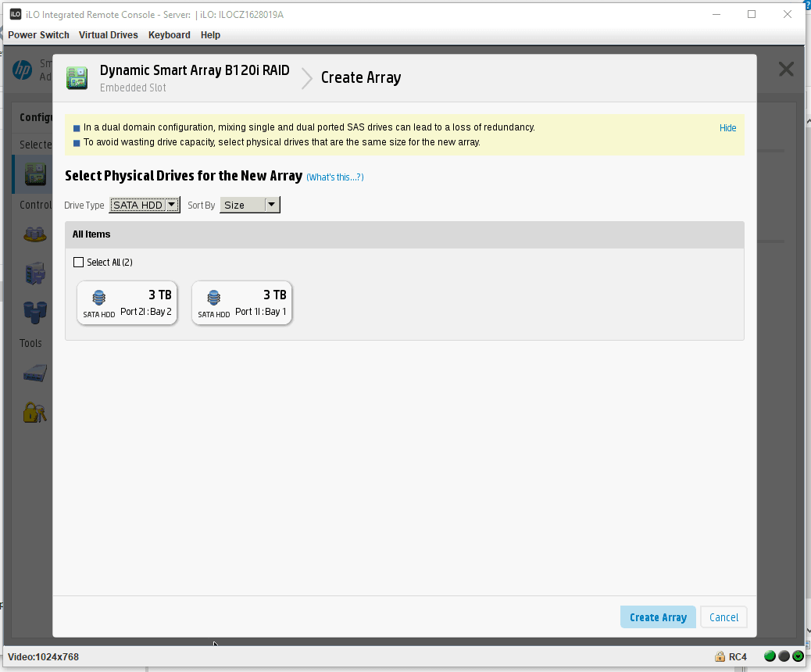Select the 3 TB drive in Bay 1
Image resolution: width=811 pixels, height=672 pixels.
click(241, 302)
